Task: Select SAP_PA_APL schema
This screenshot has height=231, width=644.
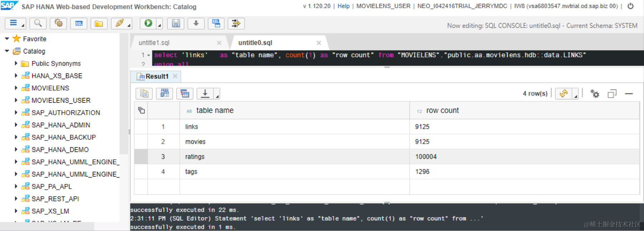Action: point(51,186)
